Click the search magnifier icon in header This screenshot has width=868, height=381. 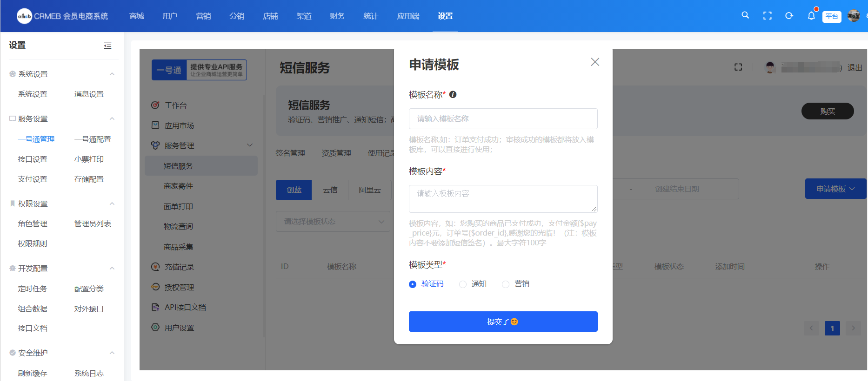tap(745, 15)
